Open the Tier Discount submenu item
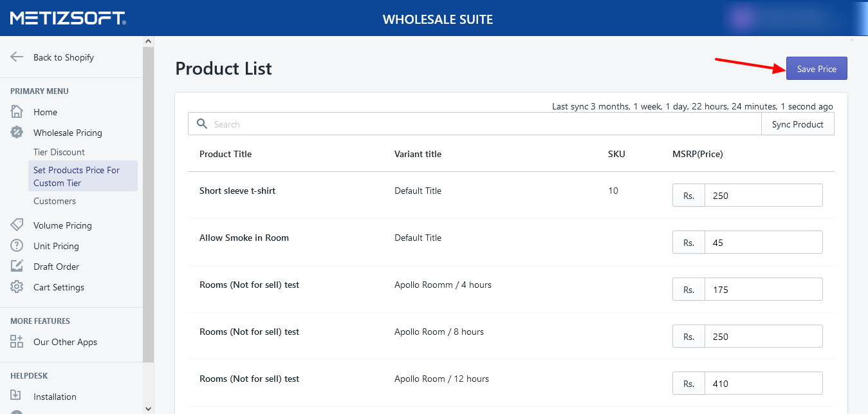This screenshot has height=414, width=868. point(59,152)
